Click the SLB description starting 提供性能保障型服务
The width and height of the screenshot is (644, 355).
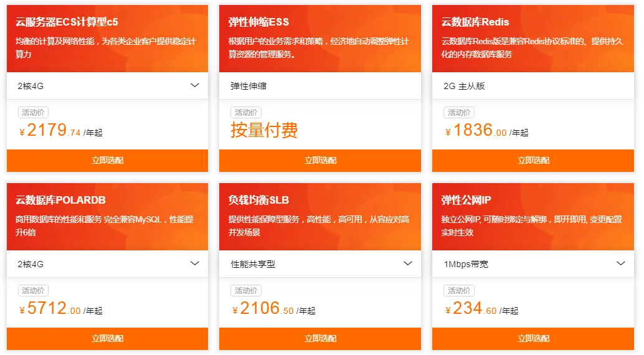click(x=319, y=225)
